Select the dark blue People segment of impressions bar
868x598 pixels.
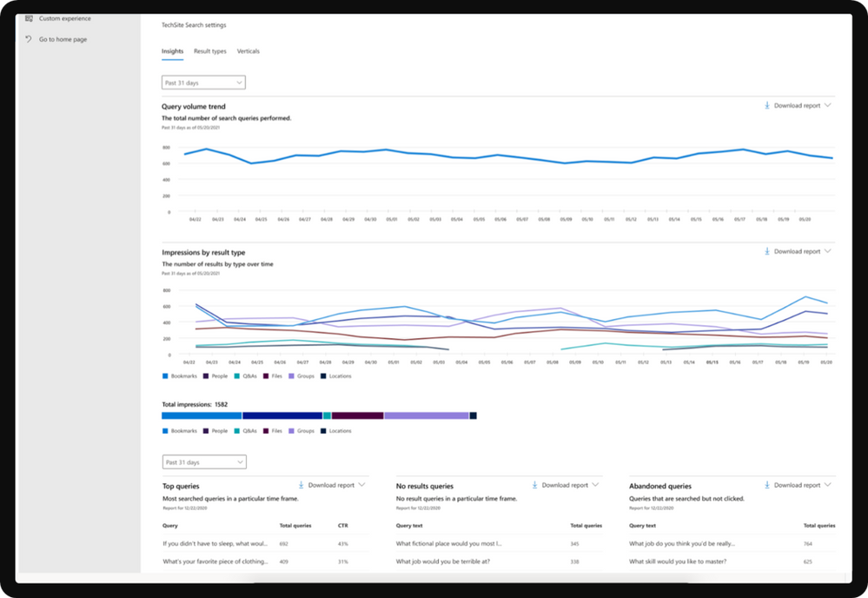click(282, 415)
